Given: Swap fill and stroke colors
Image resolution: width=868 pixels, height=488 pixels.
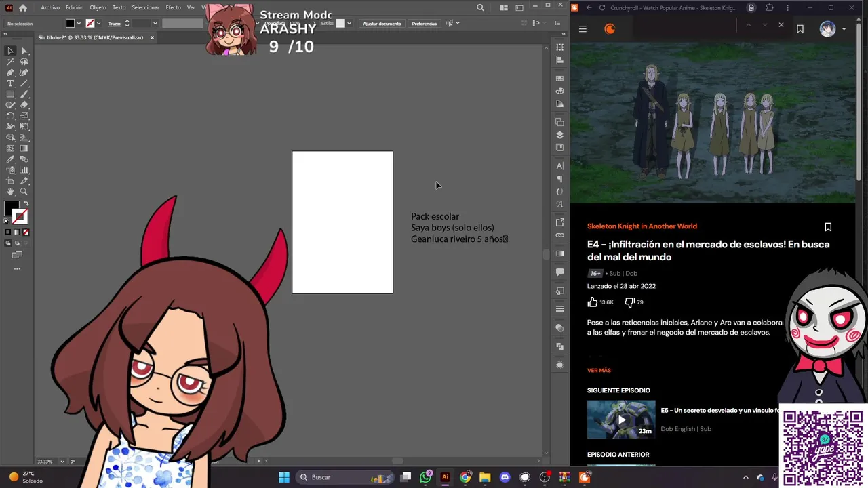Looking at the screenshot, I should click(x=26, y=204).
